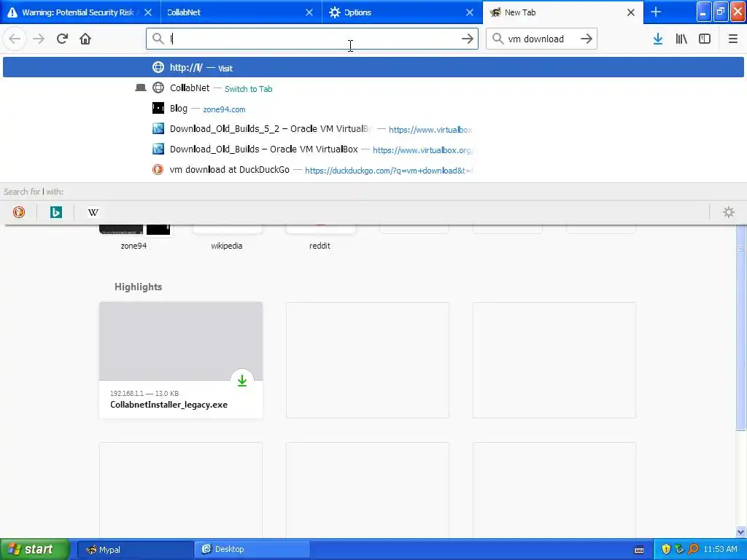The image size is (747, 560).
Task: Click the go arrow in the address bar
Action: pyautogui.click(x=468, y=39)
